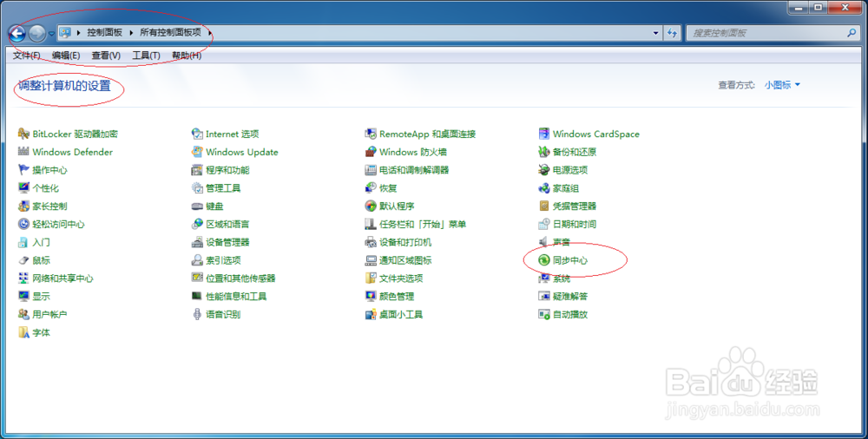Click the Forward navigation button
Image resolution: width=868 pixels, height=439 pixels.
click(x=37, y=33)
